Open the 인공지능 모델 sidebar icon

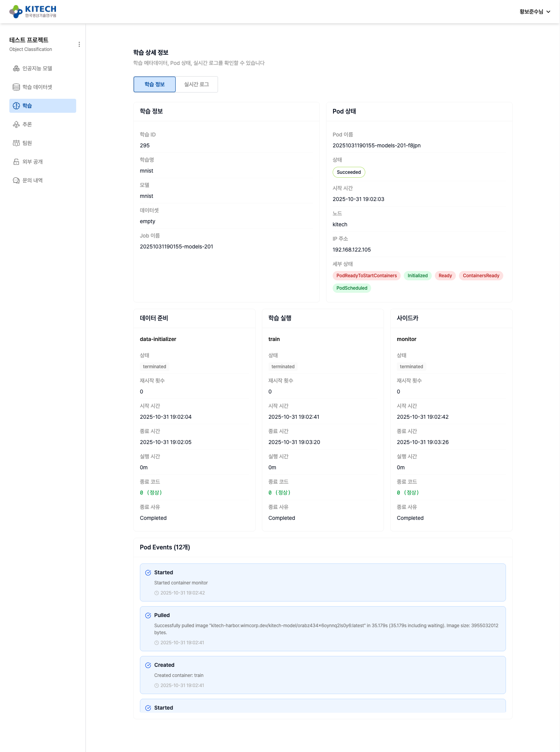pyautogui.click(x=16, y=68)
